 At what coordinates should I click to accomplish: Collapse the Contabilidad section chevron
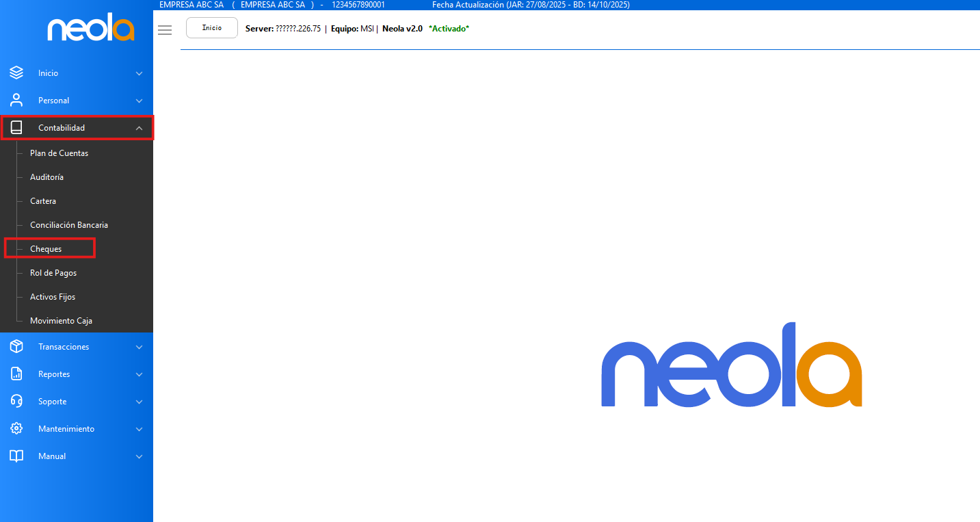coord(139,128)
